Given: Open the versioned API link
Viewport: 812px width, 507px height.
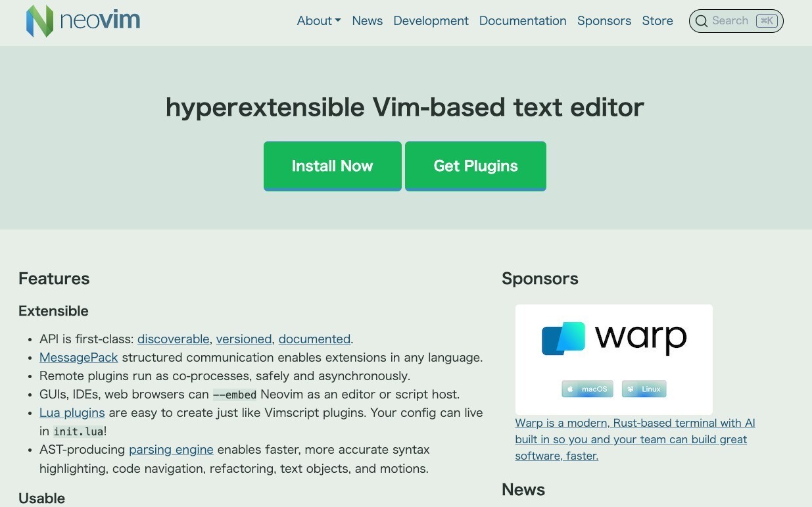Looking at the screenshot, I should [x=243, y=339].
